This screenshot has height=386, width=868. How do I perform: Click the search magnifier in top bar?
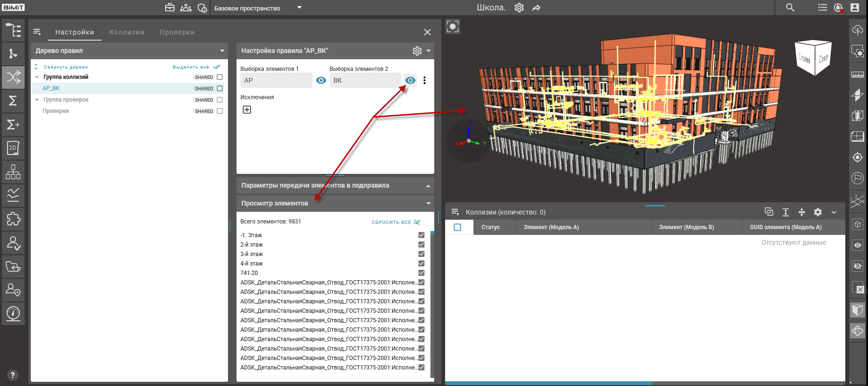pos(790,8)
